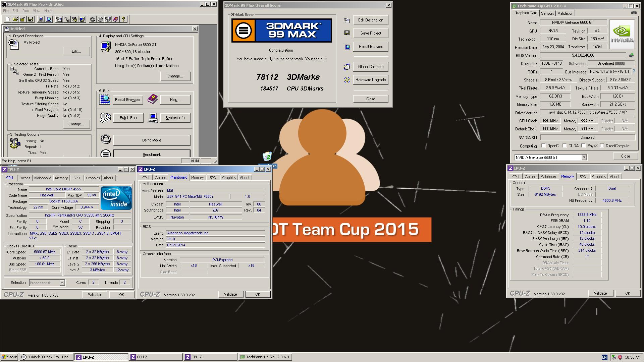Click the purple Help book toolbar icon

click(x=116, y=19)
